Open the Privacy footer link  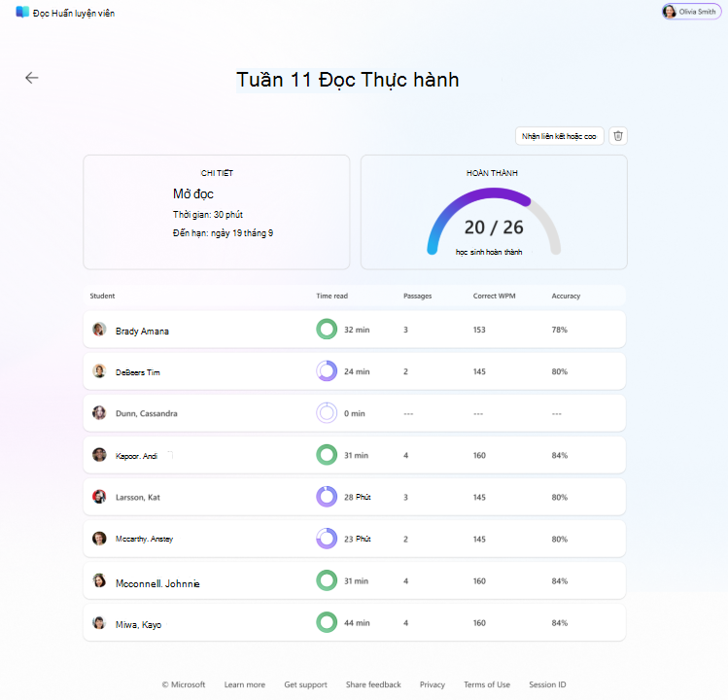point(433,684)
